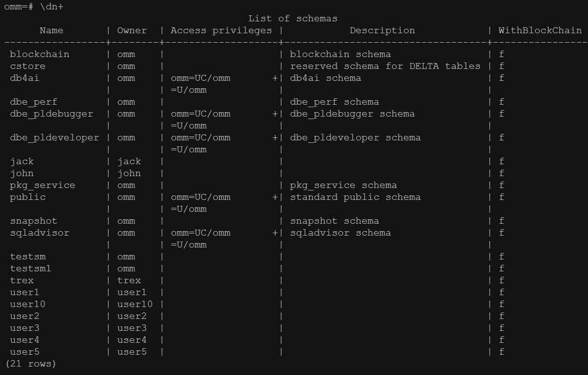Viewport: 588px width, 375px height.
Task: Click the \dn+ command at the prompt
Action: [52, 6]
